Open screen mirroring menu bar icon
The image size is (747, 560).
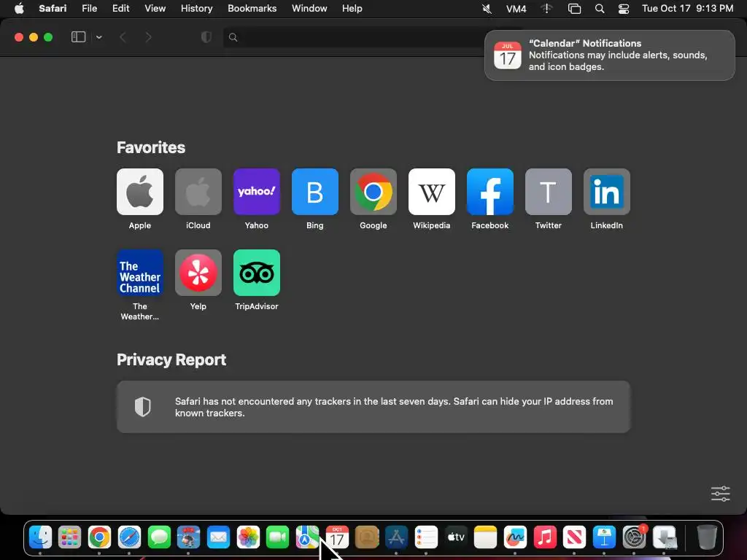[574, 9]
